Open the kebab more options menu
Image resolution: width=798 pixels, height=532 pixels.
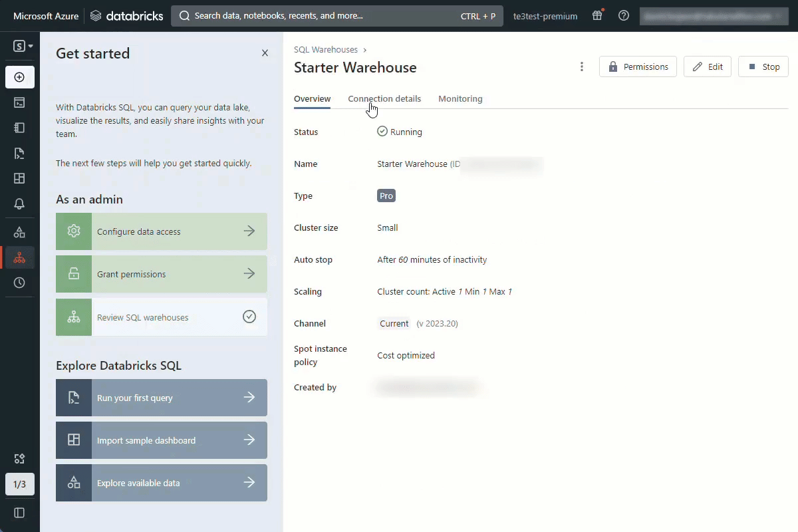point(582,66)
